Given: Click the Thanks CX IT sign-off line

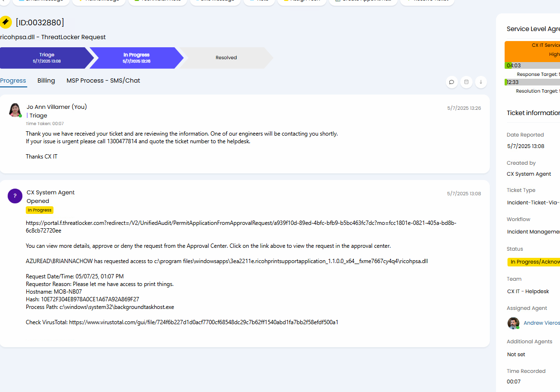Looking at the screenshot, I should (42, 157).
